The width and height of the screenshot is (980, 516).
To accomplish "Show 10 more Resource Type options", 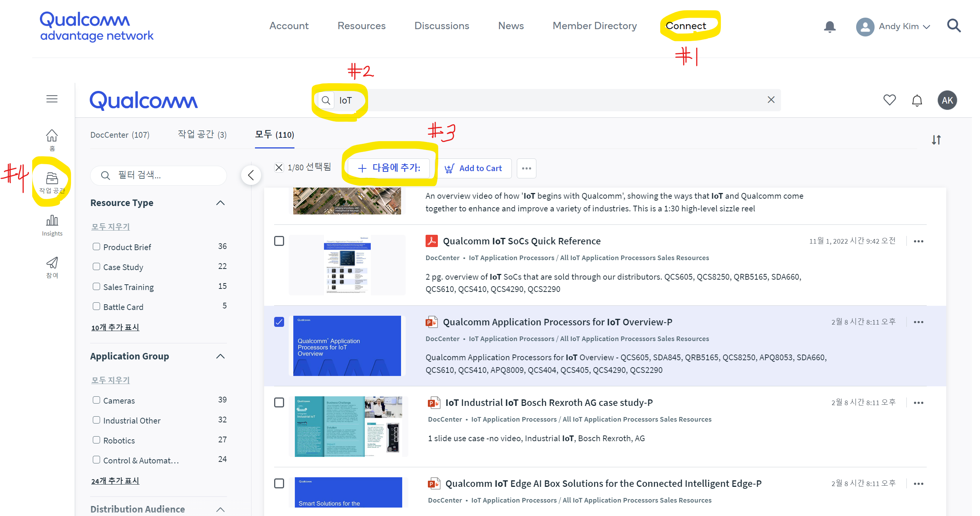I will tap(115, 327).
